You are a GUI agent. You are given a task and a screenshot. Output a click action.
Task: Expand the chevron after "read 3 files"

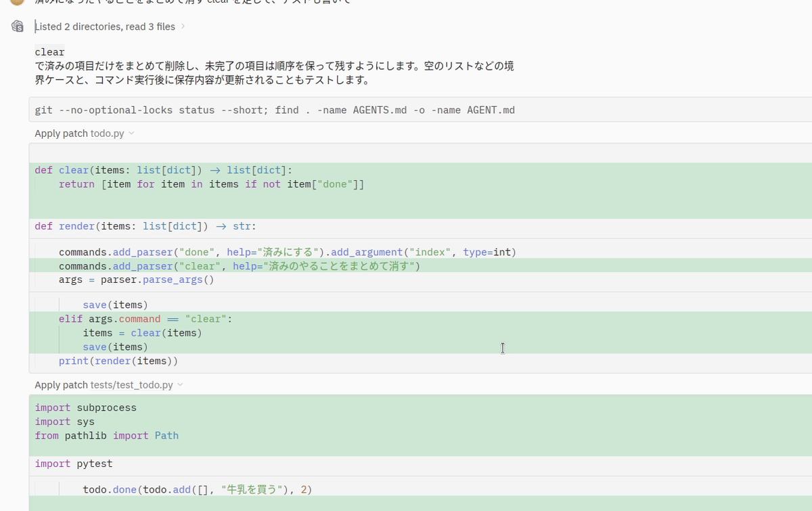183,26
